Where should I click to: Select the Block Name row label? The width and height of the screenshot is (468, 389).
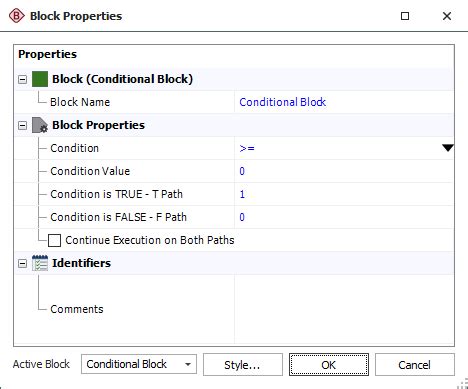point(80,102)
